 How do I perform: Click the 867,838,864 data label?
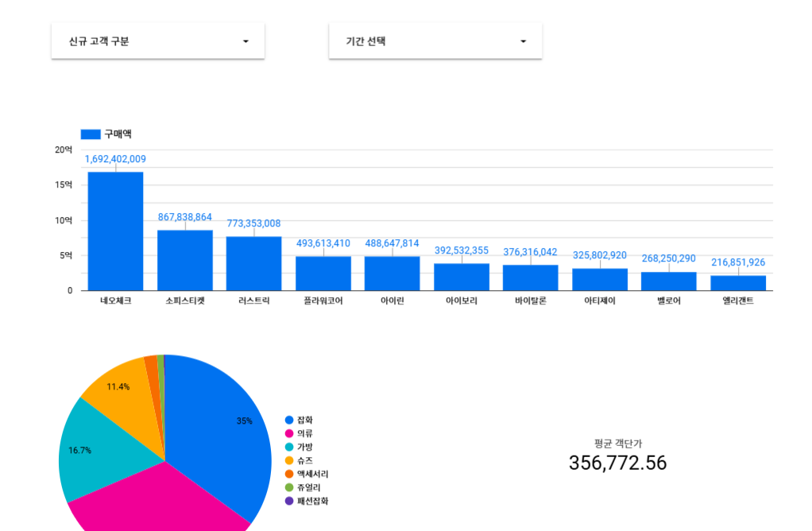tap(185, 217)
